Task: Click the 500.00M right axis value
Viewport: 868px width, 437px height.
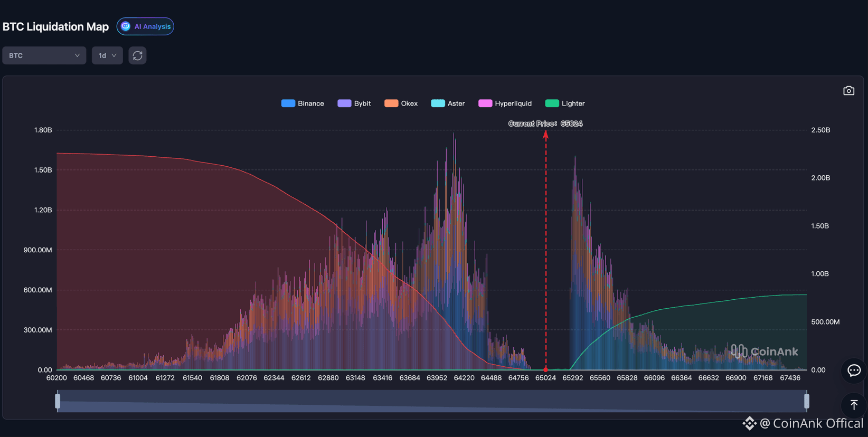Action: 825,322
